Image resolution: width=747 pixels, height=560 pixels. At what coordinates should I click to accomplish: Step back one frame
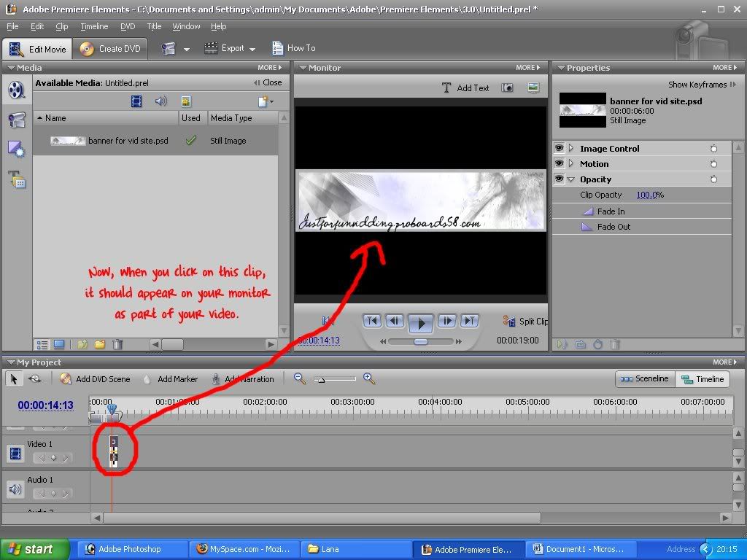pos(395,321)
